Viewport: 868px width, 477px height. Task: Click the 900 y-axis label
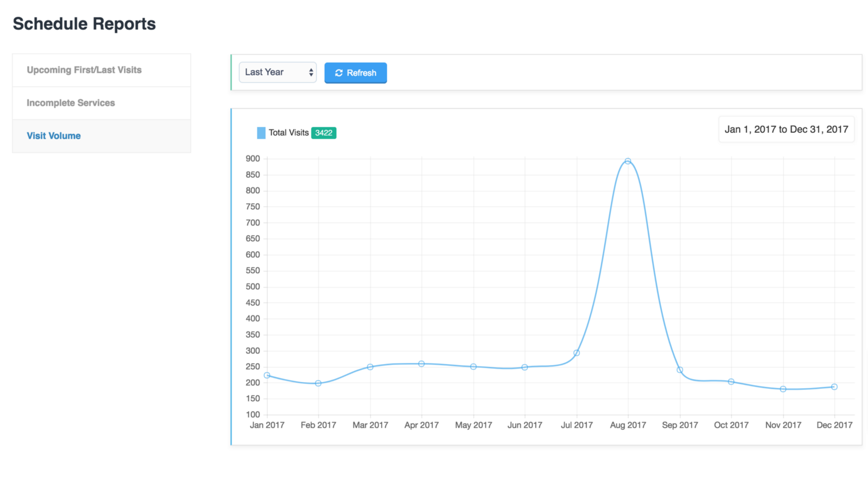pos(253,159)
